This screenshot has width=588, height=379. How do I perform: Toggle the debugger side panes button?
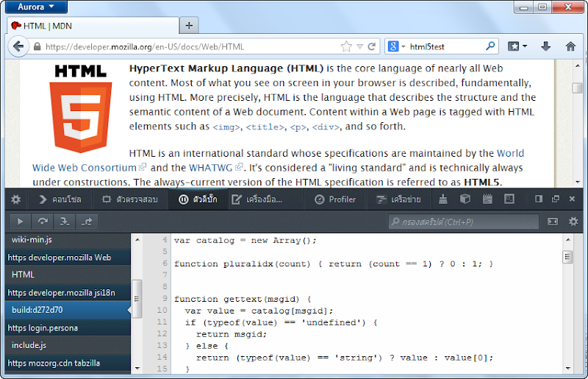(x=553, y=222)
